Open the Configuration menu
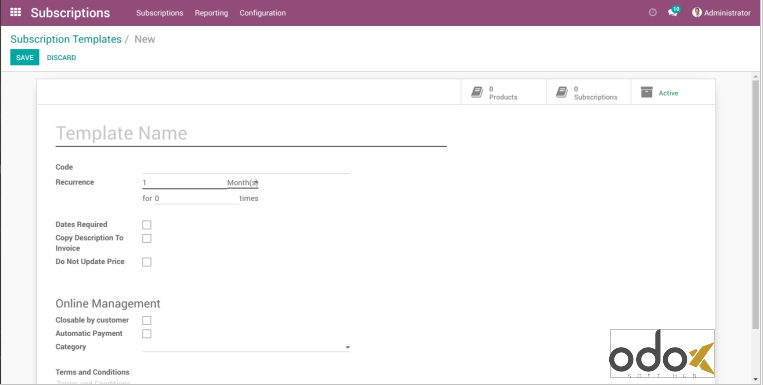Image resolution: width=763 pixels, height=385 pixels. click(263, 13)
